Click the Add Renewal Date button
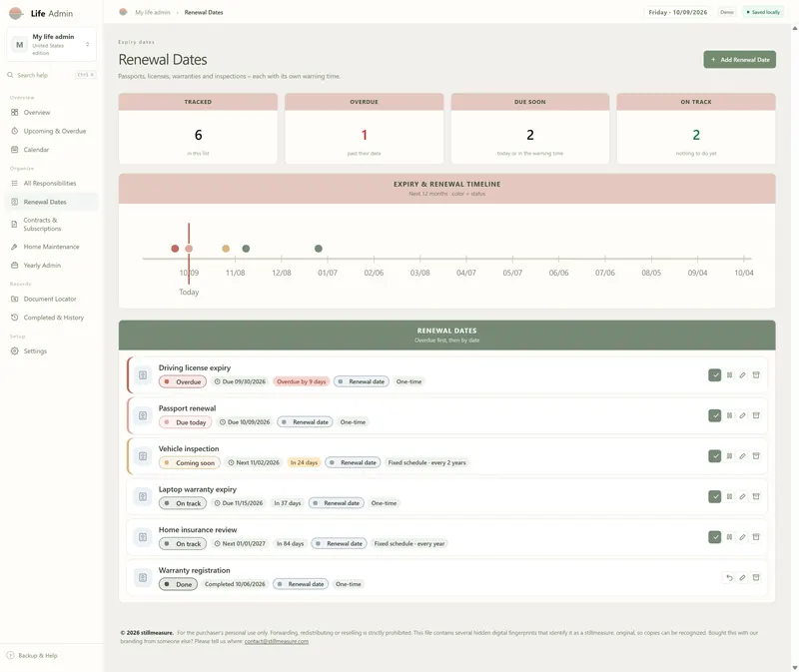The image size is (799, 672). coord(740,60)
